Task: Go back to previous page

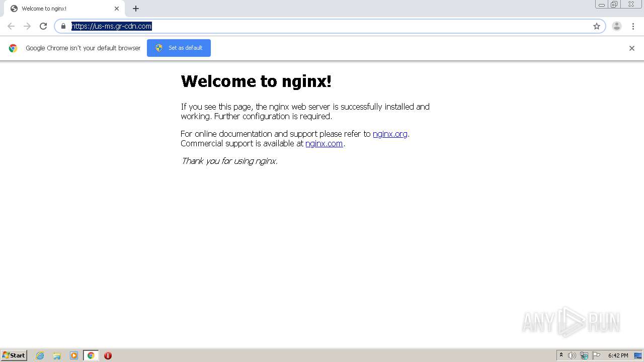Action: click(x=11, y=26)
